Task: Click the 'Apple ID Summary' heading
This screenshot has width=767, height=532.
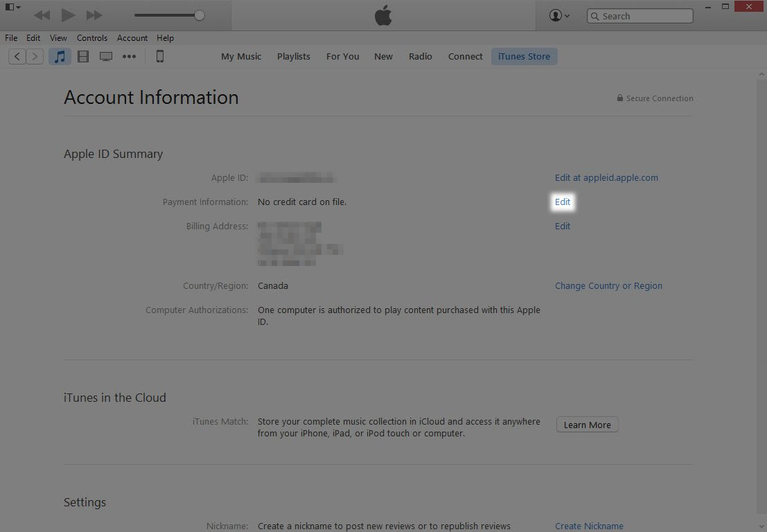Action: [113, 154]
